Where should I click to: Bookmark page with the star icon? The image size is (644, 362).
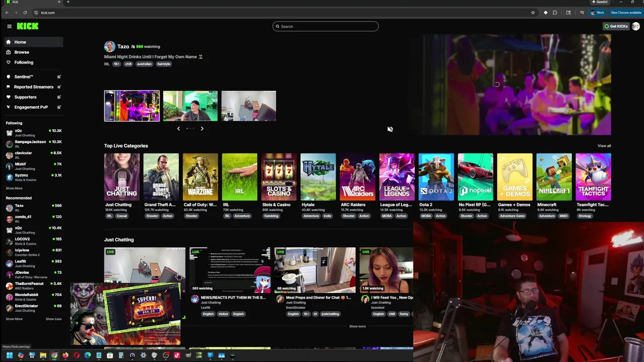[533, 13]
